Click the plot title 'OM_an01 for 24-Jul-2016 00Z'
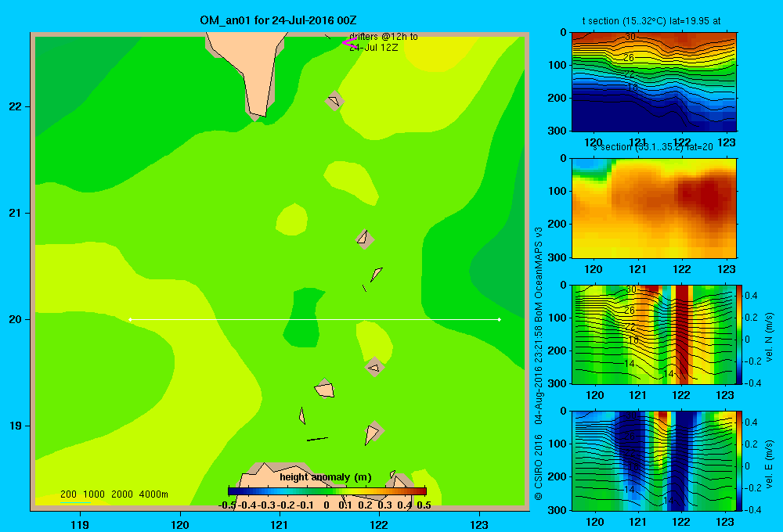This screenshot has width=783, height=532. [278, 20]
